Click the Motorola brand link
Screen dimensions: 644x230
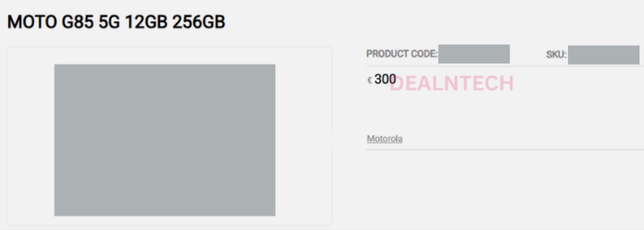[384, 139]
